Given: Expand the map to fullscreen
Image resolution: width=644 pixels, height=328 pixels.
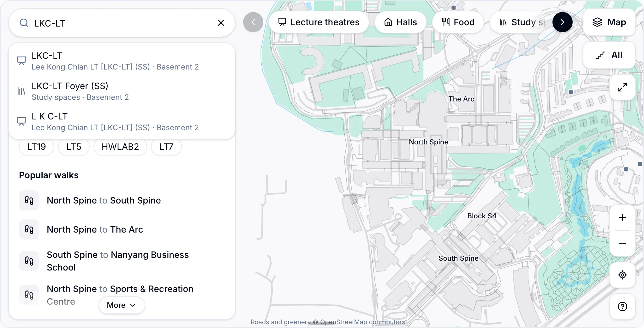Looking at the screenshot, I should click(x=623, y=87).
